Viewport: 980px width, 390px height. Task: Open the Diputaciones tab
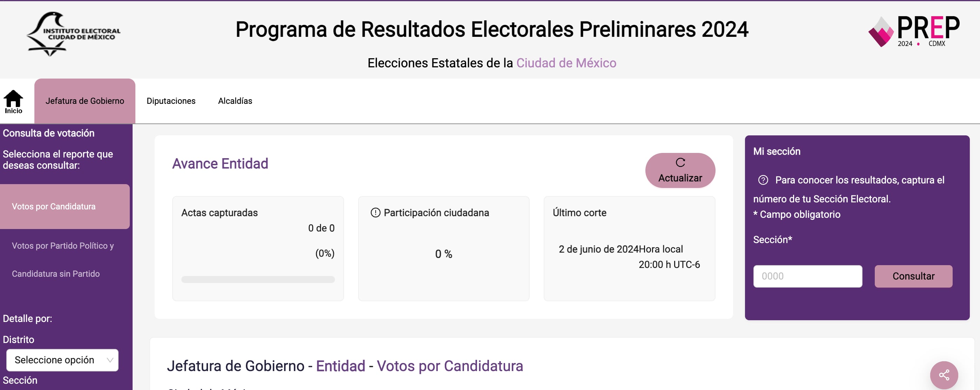point(171,101)
